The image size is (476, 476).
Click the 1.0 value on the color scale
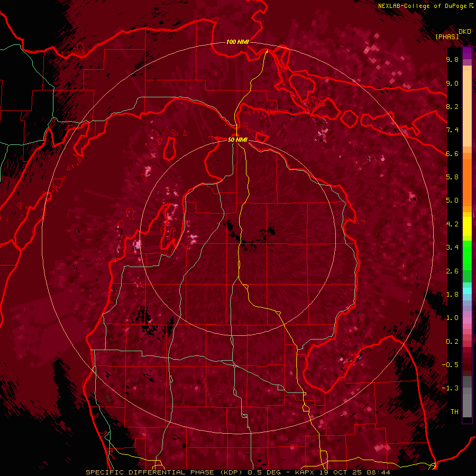[x=452, y=318]
